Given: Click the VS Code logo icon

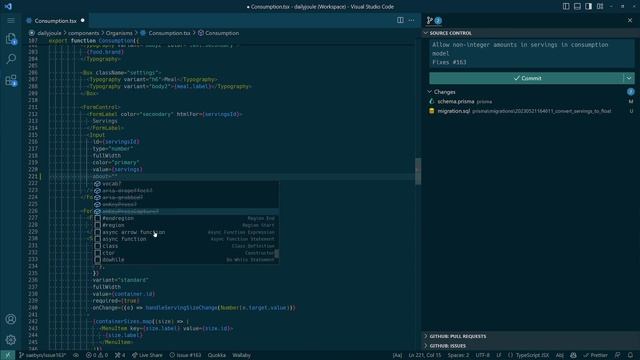Looking at the screenshot, I should click(8, 7).
